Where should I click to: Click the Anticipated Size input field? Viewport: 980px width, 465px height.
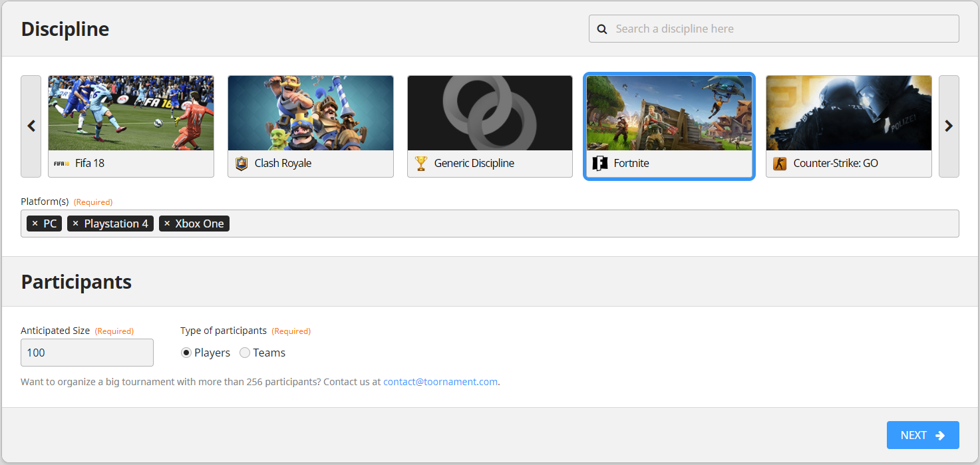coord(87,353)
